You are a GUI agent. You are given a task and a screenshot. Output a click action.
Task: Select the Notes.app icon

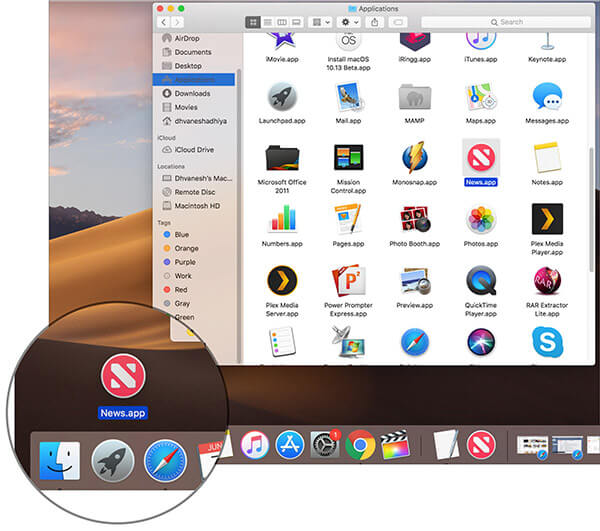click(547, 157)
